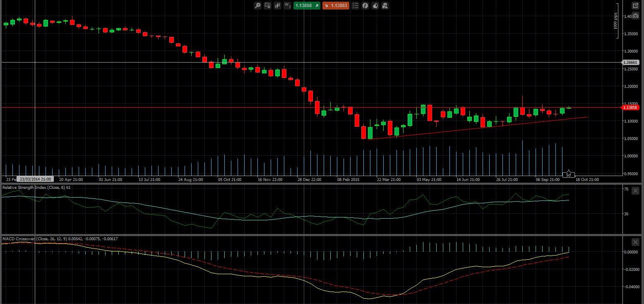Image resolution: width=644 pixels, height=304 pixels.
Task: Click the orange 1.13863 buy price button
Action: click(x=336, y=6)
